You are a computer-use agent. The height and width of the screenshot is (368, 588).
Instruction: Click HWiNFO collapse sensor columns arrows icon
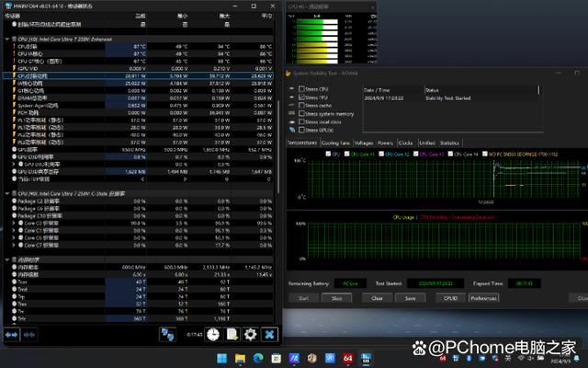[29, 335]
